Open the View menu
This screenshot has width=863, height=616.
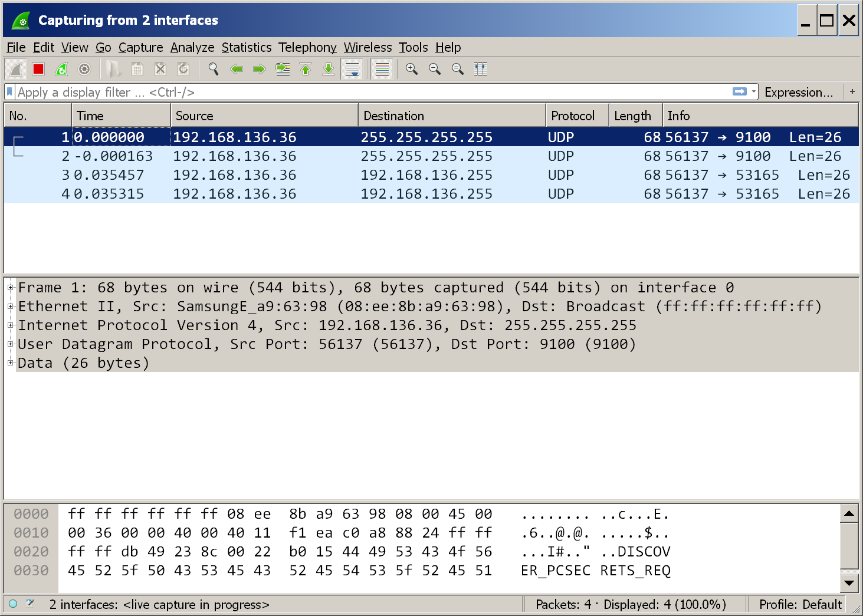(74, 47)
